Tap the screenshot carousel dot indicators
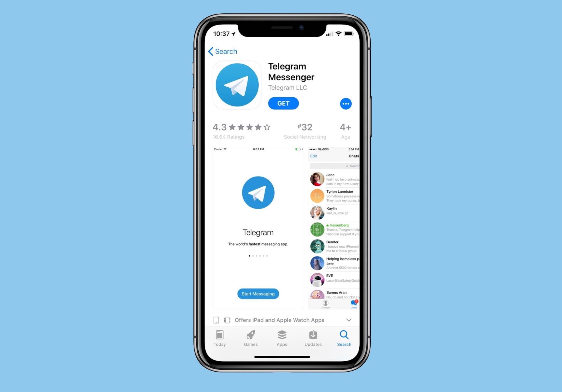Viewport: 562px width, 392px height. pyautogui.click(x=258, y=256)
